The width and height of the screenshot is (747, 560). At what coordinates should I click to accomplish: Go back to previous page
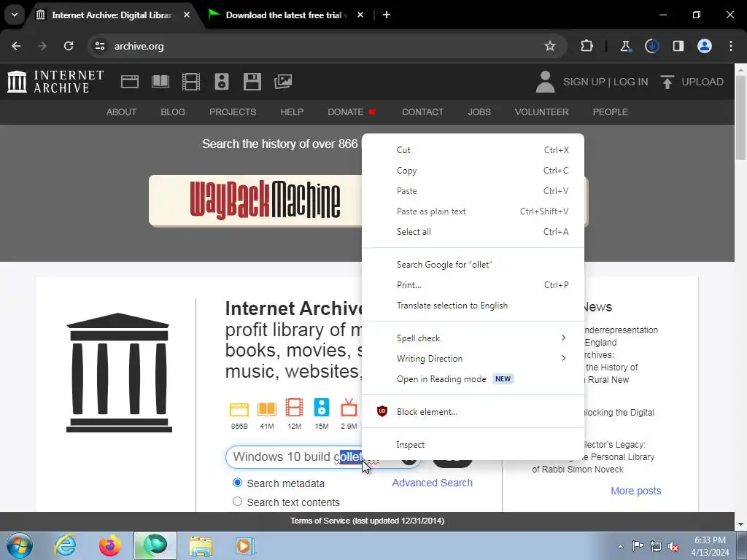(16, 46)
